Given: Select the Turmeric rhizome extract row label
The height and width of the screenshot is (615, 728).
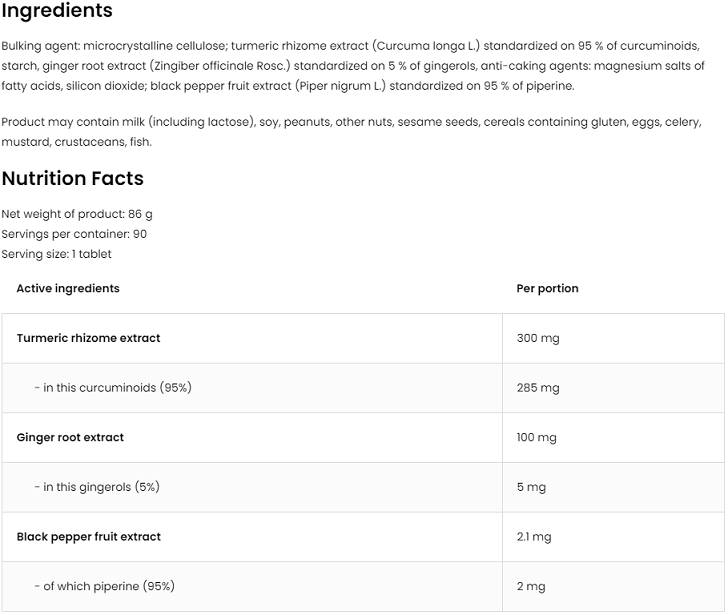Looking at the screenshot, I should [88, 338].
